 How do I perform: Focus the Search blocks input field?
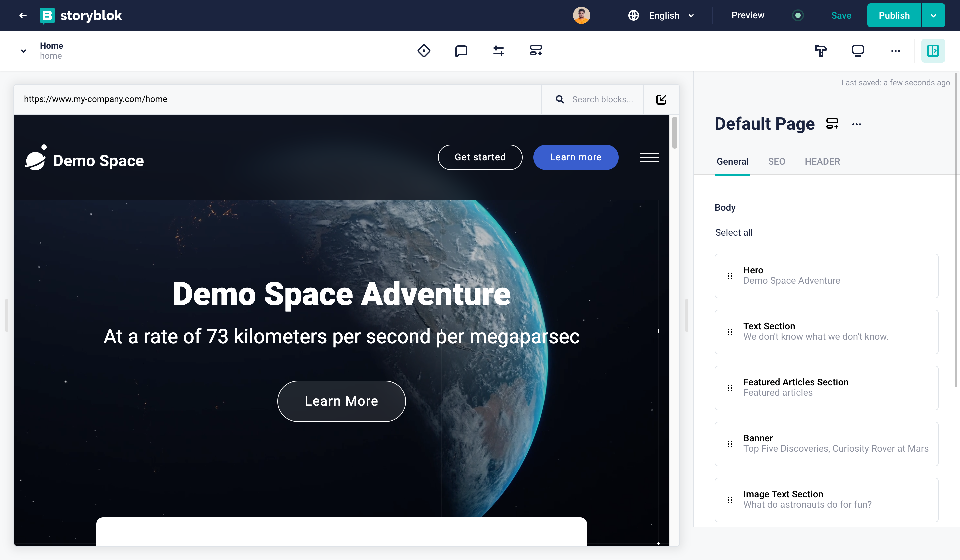[602, 99]
